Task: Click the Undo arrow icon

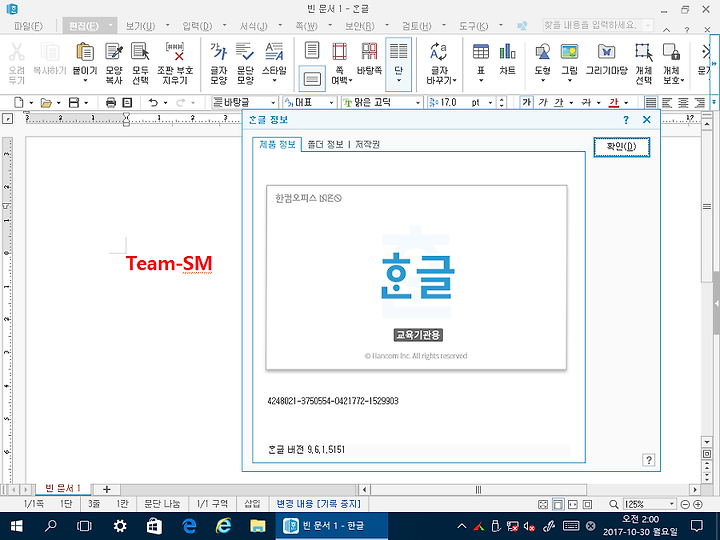Action: tap(153, 102)
